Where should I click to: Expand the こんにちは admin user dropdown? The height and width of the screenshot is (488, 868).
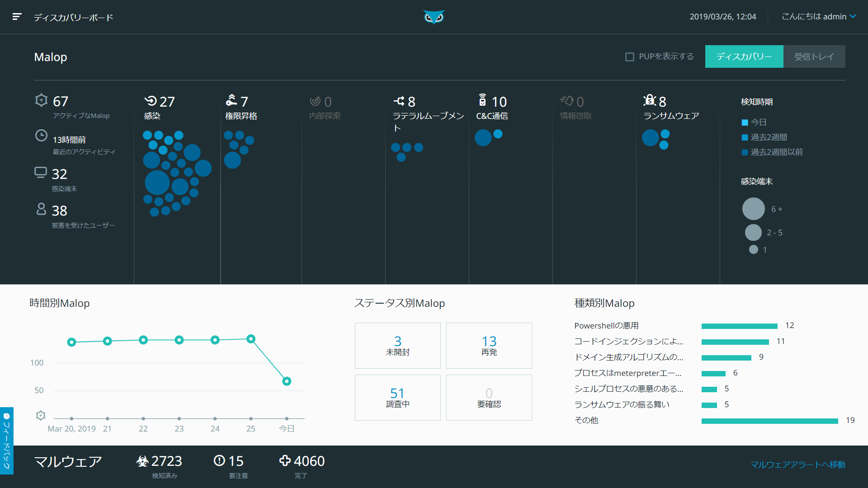[818, 17]
